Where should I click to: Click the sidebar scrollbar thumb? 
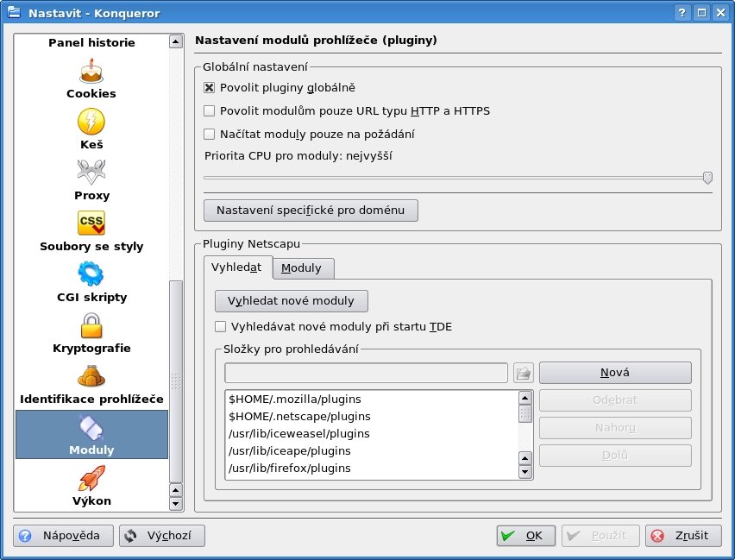pyautogui.click(x=176, y=381)
